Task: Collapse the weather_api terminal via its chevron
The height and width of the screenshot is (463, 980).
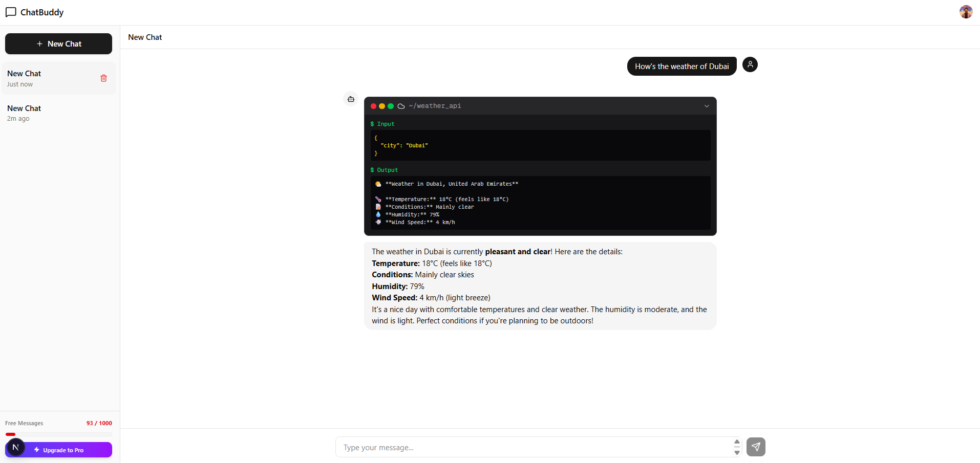Action: (706, 106)
